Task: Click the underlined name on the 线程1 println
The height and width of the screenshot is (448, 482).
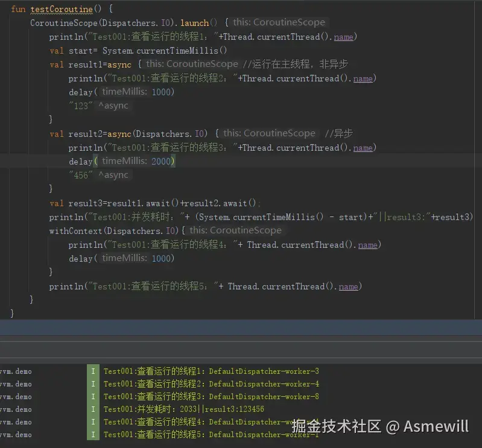Action: point(343,37)
